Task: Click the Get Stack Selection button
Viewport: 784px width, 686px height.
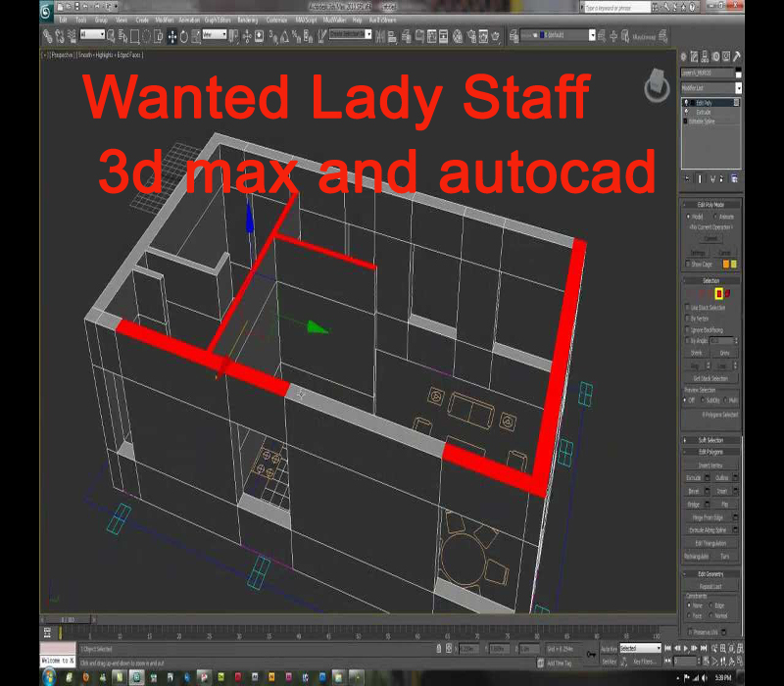Action: pos(710,378)
